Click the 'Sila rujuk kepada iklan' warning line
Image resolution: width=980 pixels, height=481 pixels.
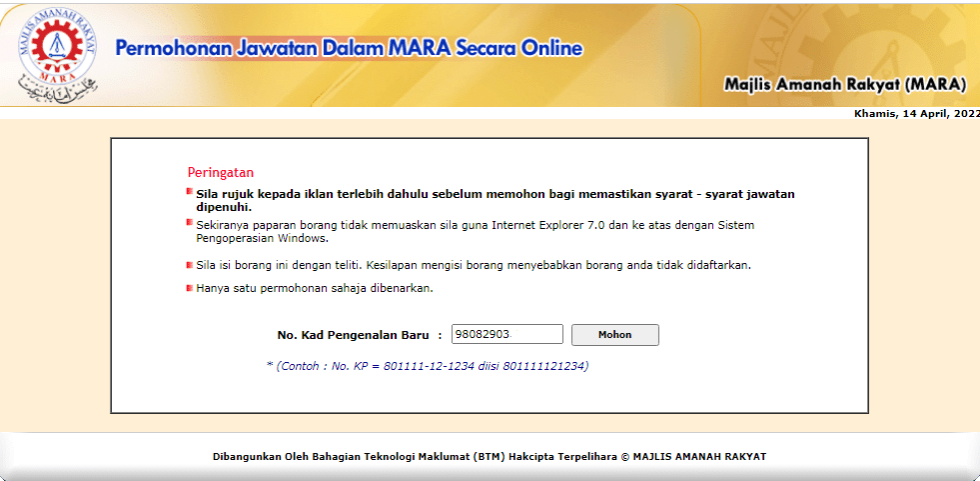point(495,200)
